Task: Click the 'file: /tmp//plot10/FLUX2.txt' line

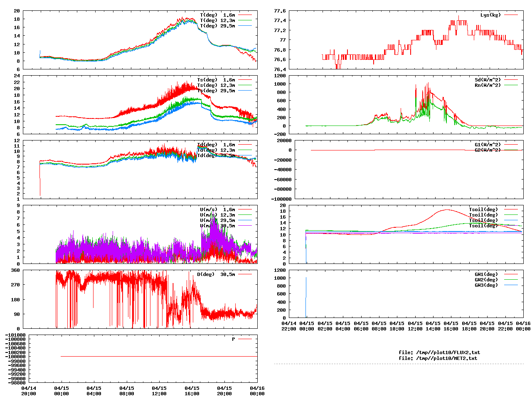Action: (x=439, y=352)
